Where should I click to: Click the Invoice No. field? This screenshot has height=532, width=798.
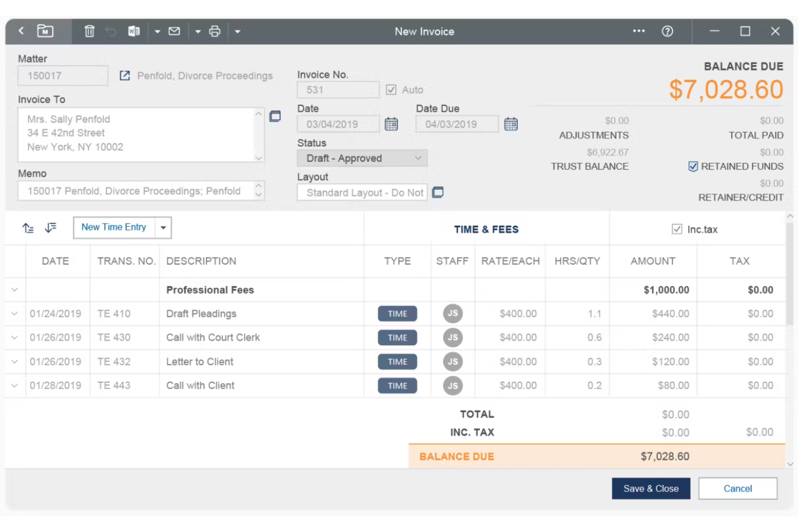338,89
